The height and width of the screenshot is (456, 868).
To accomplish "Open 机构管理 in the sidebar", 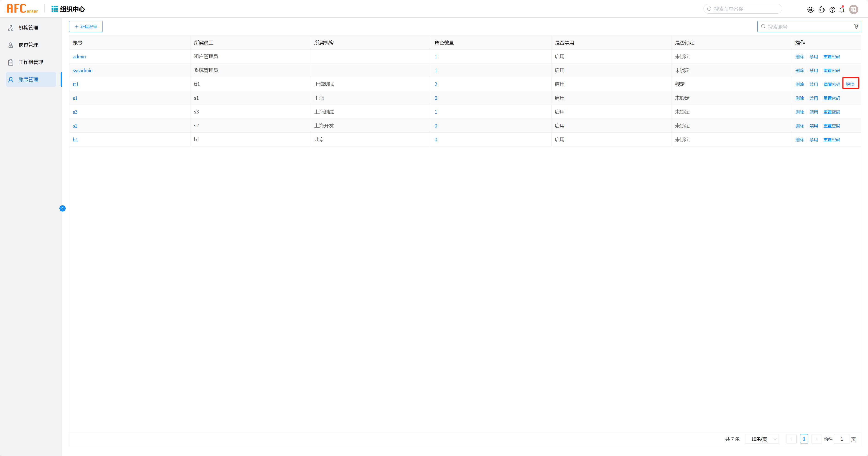I will click(28, 28).
